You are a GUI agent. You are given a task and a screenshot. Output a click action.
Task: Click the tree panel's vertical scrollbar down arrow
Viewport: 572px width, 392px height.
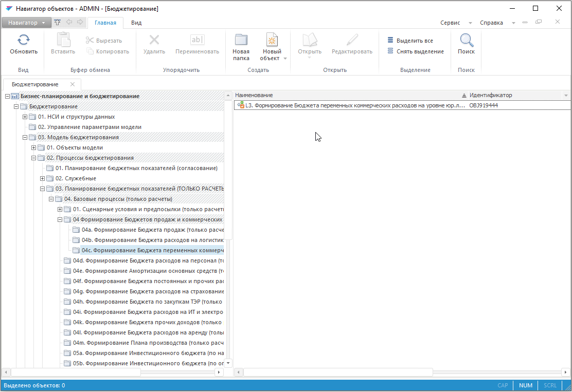tap(228, 363)
